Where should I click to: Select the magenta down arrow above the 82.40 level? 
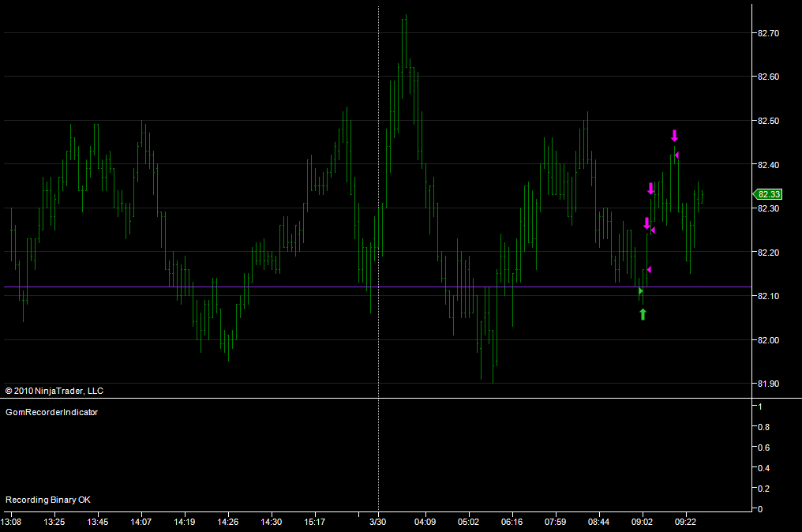pos(675,136)
